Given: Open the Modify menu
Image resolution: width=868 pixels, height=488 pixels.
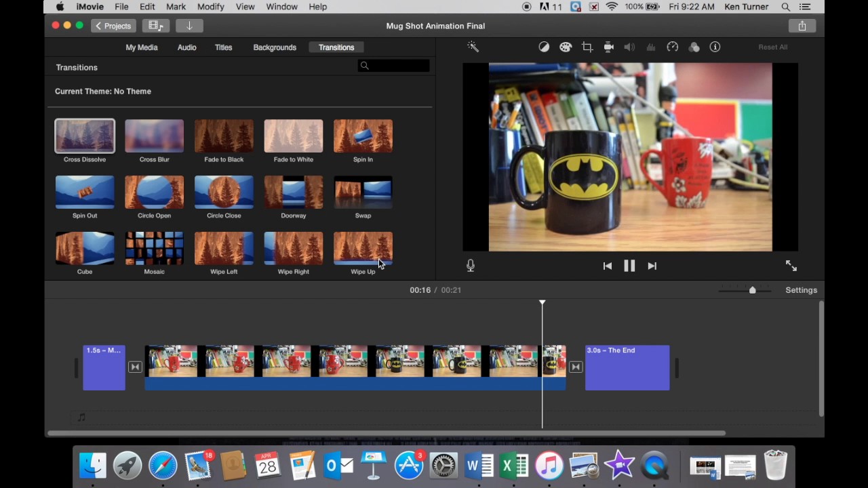Looking at the screenshot, I should pyautogui.click(x=210, y=7).
